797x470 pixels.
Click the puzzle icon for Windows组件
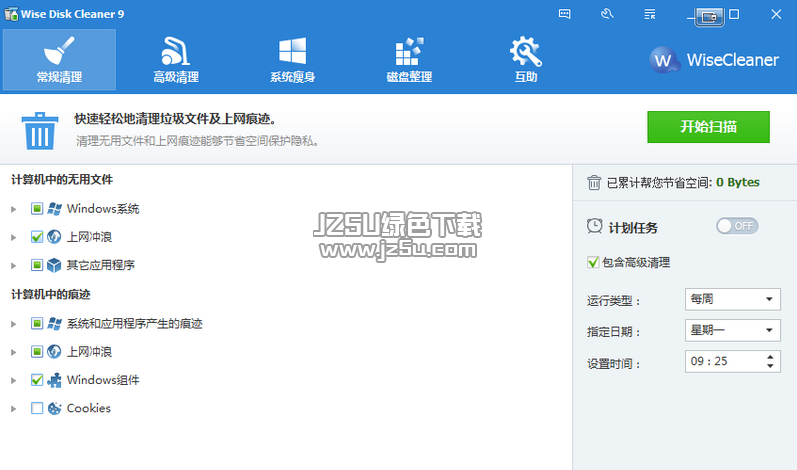[54, 380]
